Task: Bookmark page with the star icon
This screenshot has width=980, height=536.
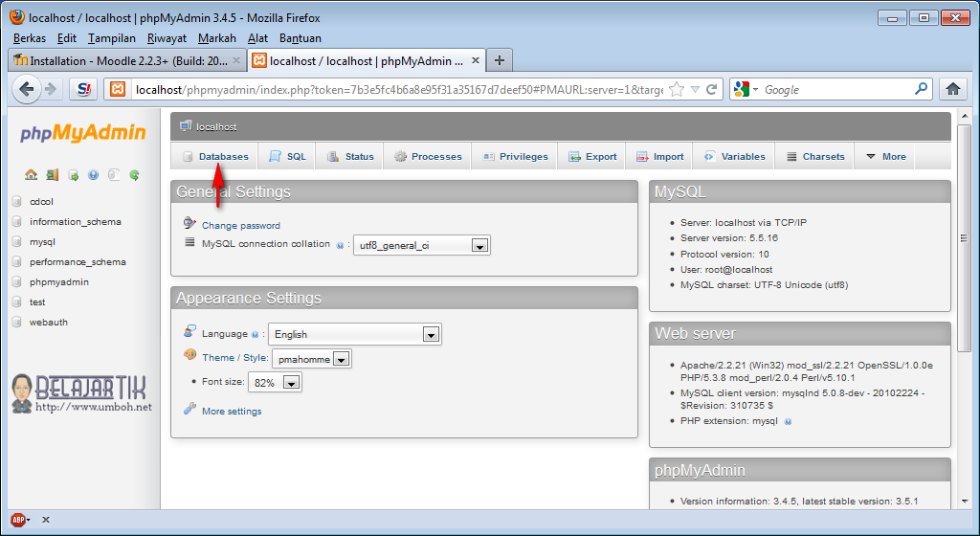Action: point(677,89)
